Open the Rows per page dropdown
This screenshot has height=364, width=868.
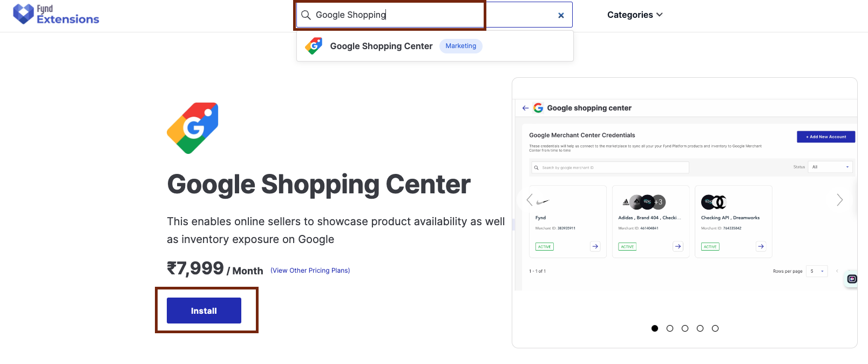coord(816,271)
